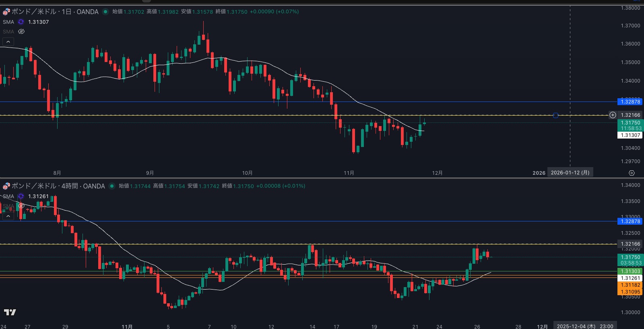This screenshot has width=644, height=329.
Task: Click the SMA refresh icon on 4-hour chart
Action: click(x=21, y=197)
